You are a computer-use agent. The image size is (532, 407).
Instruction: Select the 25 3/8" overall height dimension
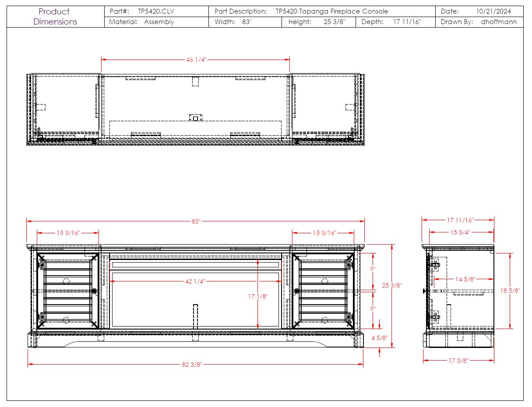pyautogui.click(x=392, y=285)
